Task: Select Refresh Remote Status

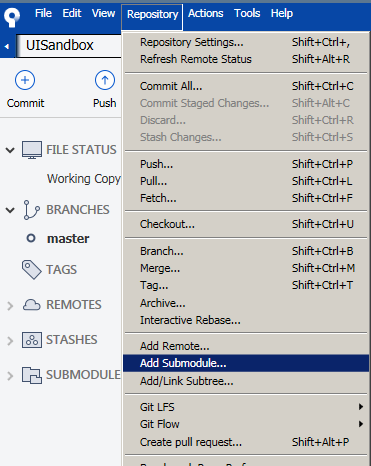Action: click(246, 59)
